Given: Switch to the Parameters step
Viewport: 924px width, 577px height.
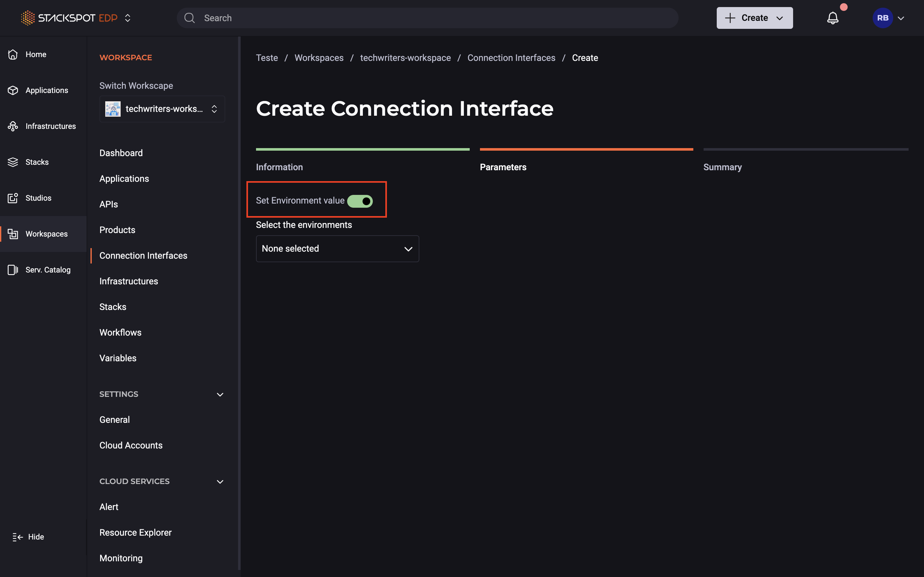Looking at the screenshot, I should coord(503,167).
